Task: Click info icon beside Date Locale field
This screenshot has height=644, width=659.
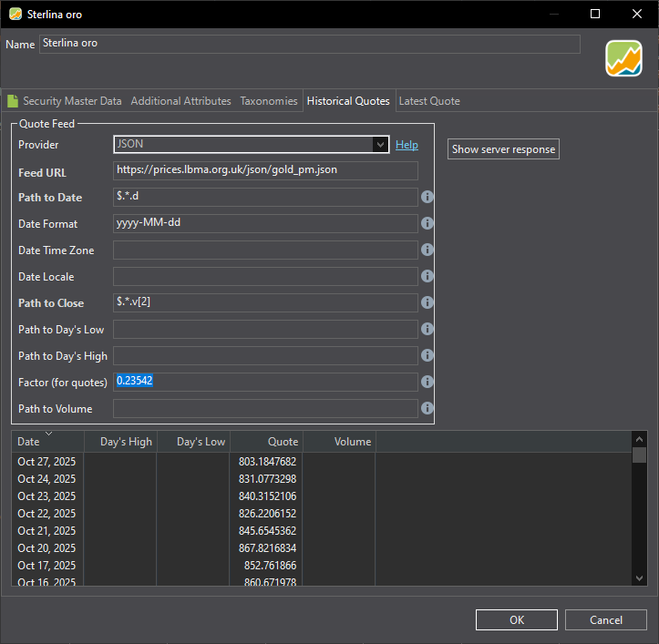Action: pos(427,276)
